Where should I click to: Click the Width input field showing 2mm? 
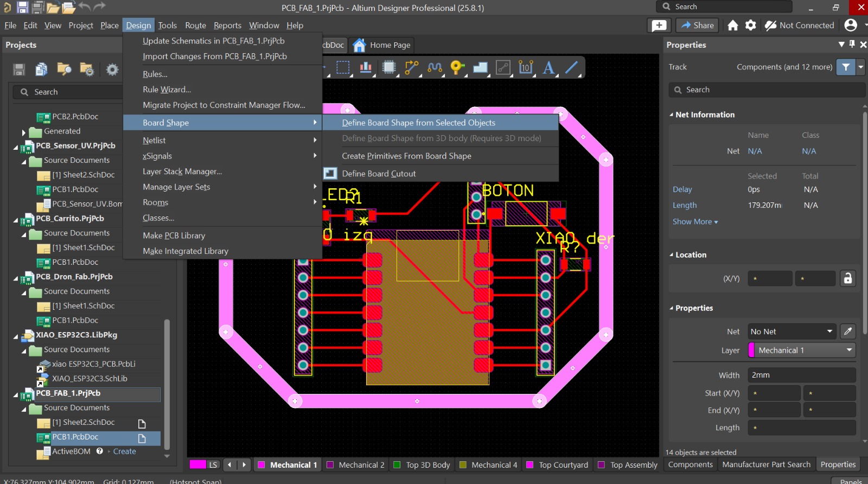[802, 375]
